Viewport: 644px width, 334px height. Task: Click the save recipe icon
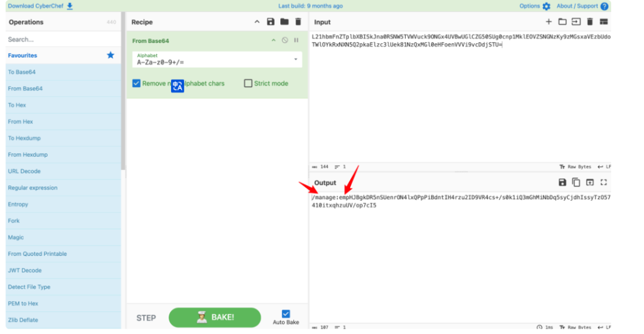(x=271, y=22)
